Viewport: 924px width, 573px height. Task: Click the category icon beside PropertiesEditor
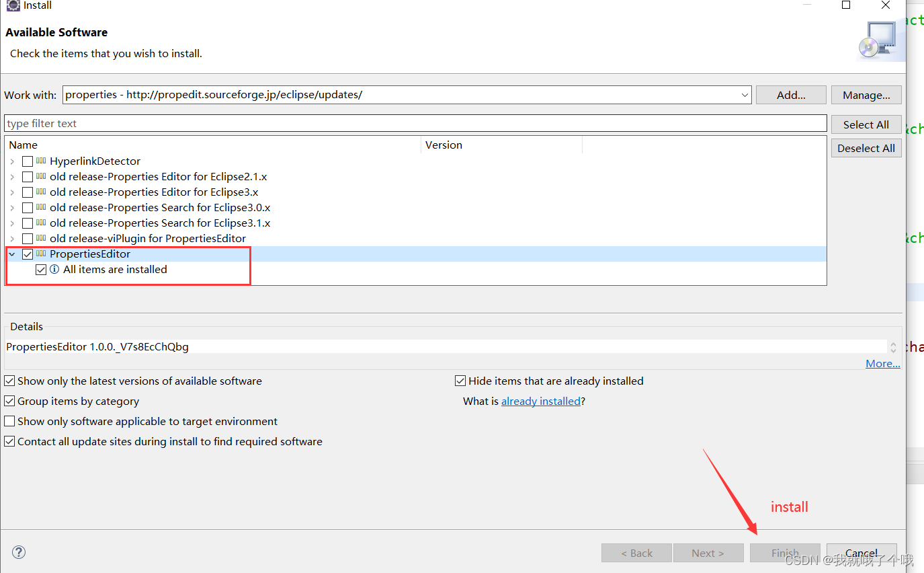[x=41, y=254]
